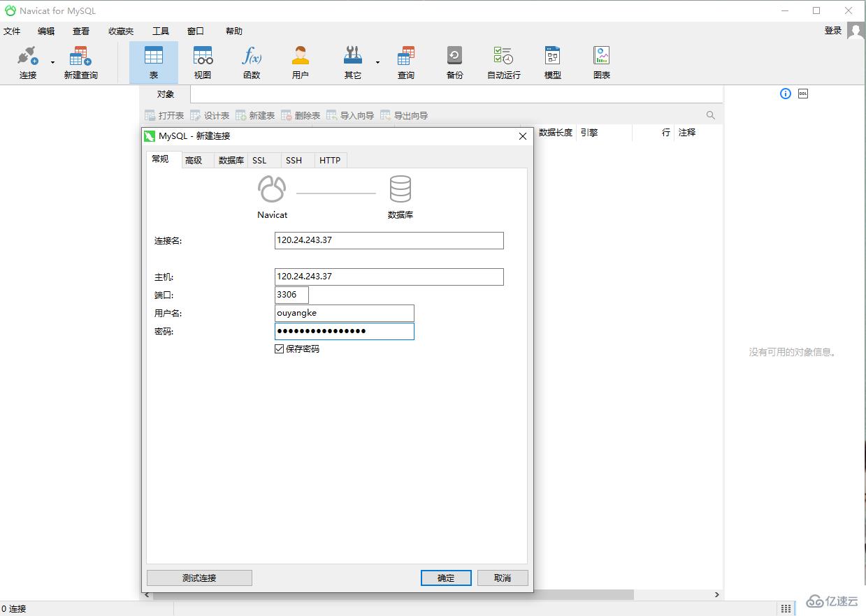Click the Delete Table (删除表) button
This screenshot has height=616, width=866.
coord(301,116)
